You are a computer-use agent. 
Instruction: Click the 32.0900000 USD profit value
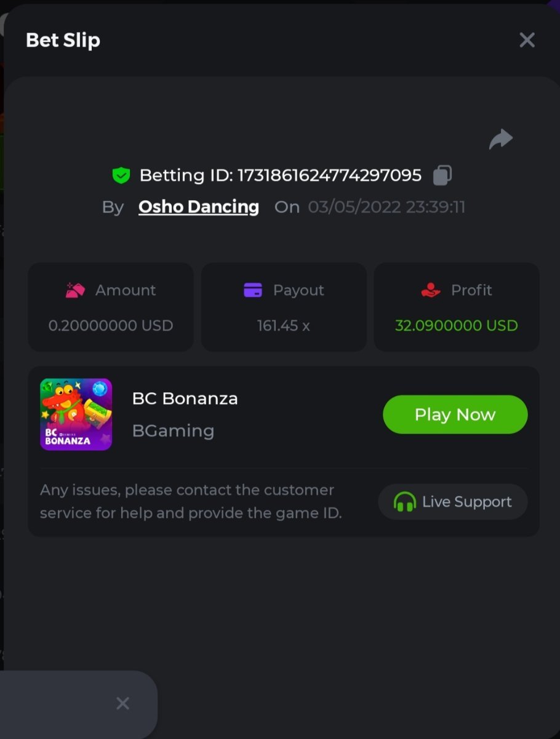(456, 325)
